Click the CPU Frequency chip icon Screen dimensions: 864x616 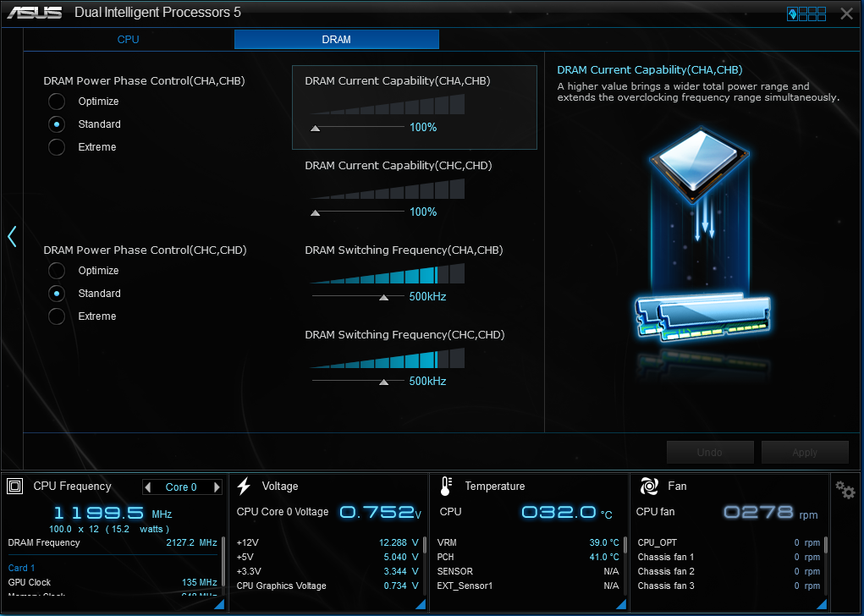(x=15, y=486)
